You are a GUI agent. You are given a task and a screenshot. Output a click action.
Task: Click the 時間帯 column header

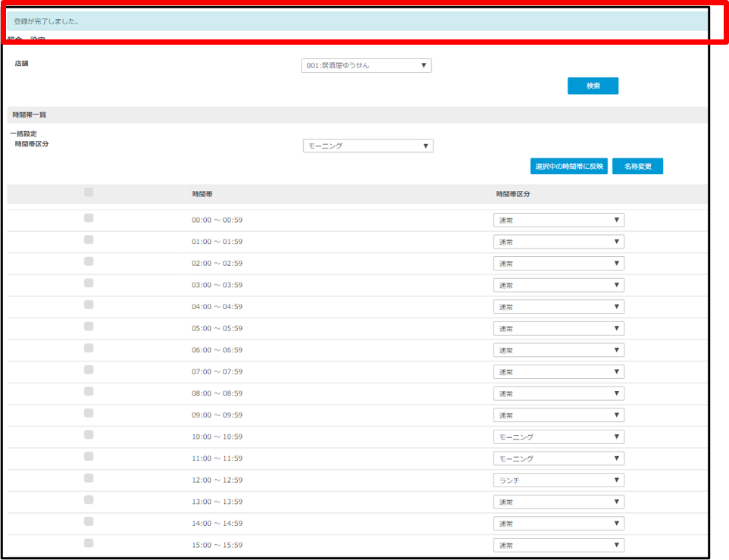[x=202, y=194]
